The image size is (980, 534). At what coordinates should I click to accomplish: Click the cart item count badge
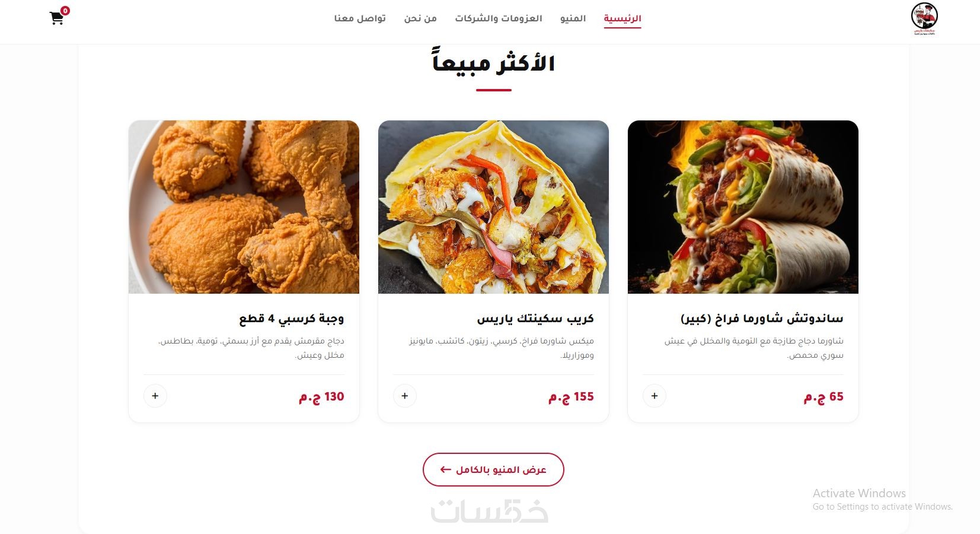point(65,11)
